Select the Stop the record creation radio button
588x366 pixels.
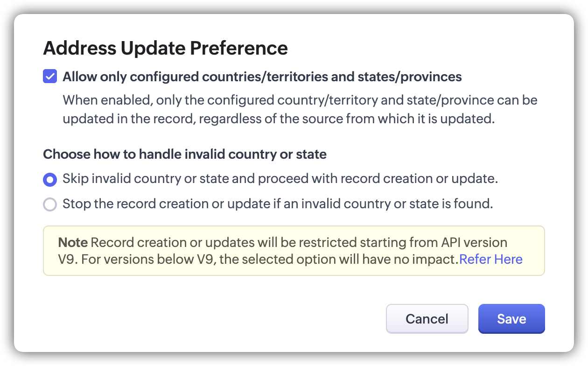pyautogui.click(x=50, y=204)
